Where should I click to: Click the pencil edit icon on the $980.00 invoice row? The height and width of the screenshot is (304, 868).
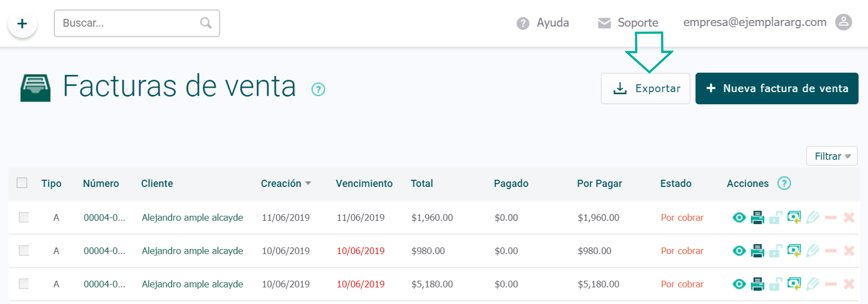[x=813, y=251]
